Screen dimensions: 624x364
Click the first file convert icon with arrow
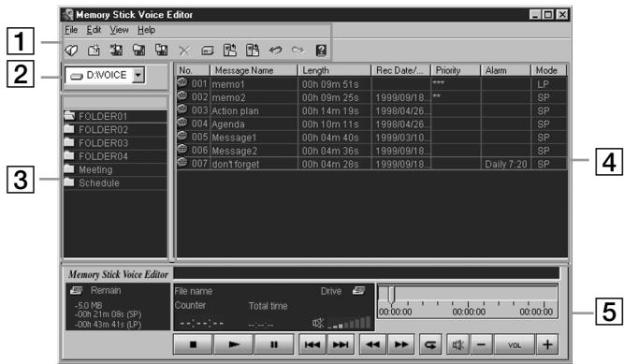(x=229, y=51)
